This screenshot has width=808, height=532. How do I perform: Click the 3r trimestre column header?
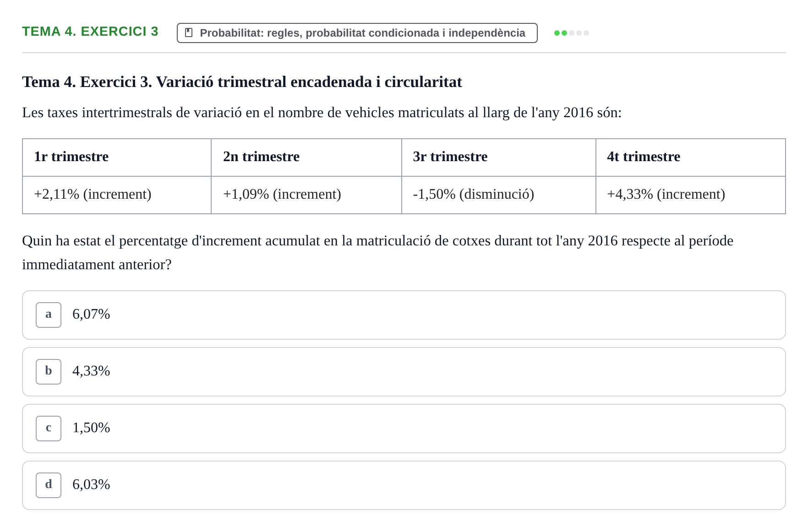pos(499,157)
